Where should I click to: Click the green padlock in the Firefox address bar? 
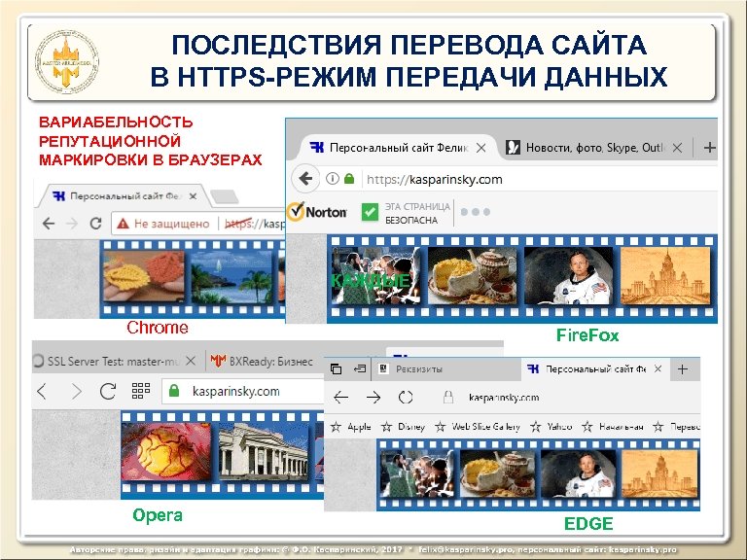pos(349,179)
